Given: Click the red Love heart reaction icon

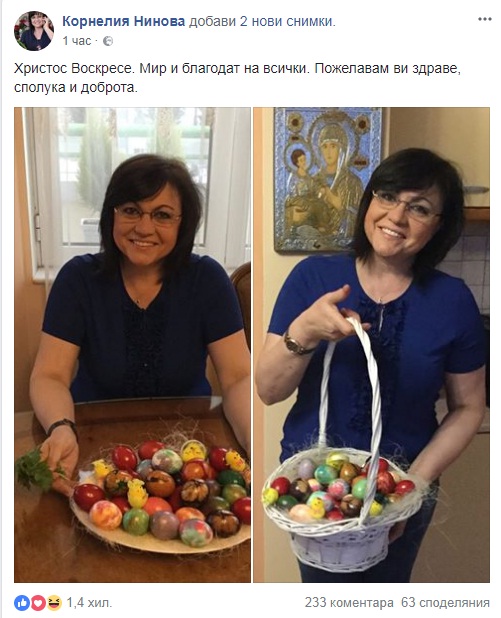Looking at the screenshot, I should 38,603.
